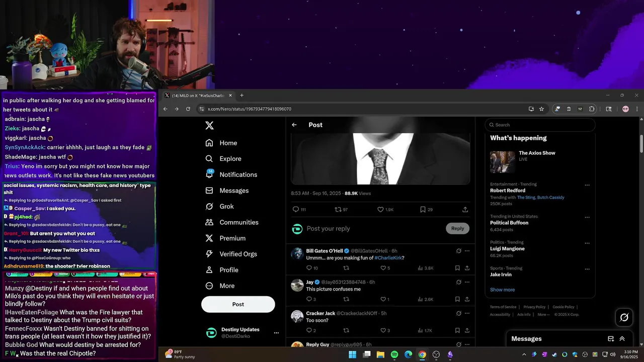Open Chrome extensions puzzle icon
Screen dimensions: 644x362
pyautogui.click(x=592, y=109)
